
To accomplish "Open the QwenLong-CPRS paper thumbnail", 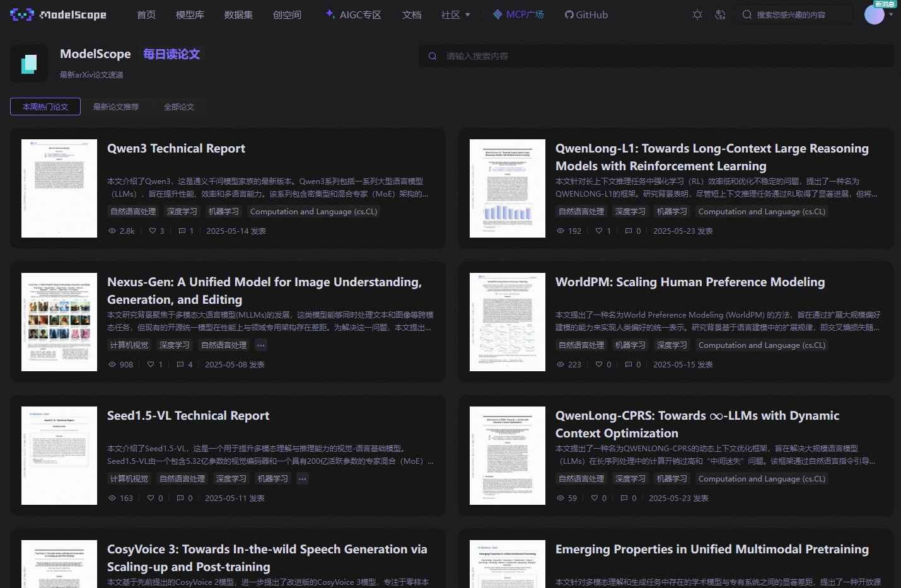I will [x=508, y=456].
